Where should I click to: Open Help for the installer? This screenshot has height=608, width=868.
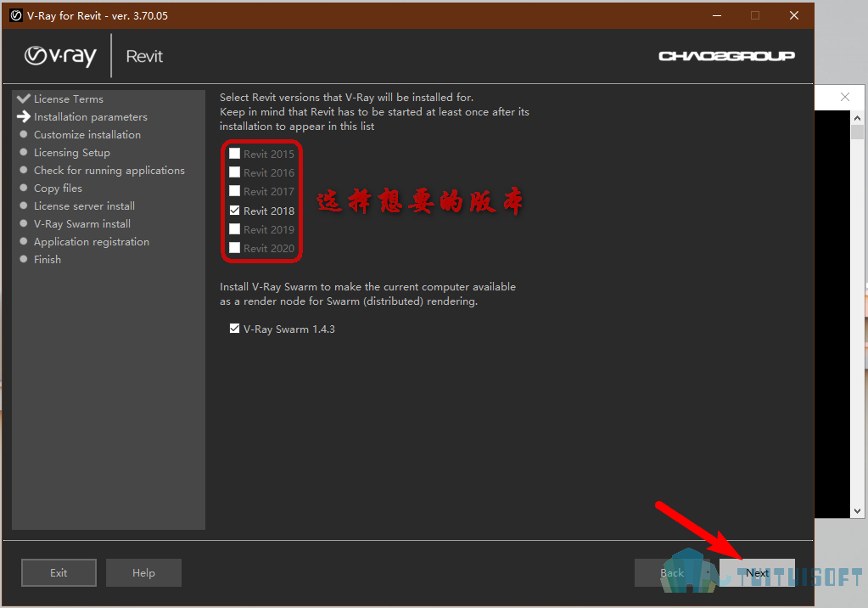coord(143,572)
